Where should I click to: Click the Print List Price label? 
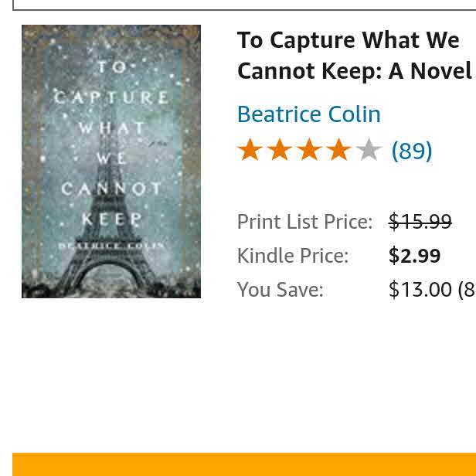pyautogui.click(x=304, y=222)
